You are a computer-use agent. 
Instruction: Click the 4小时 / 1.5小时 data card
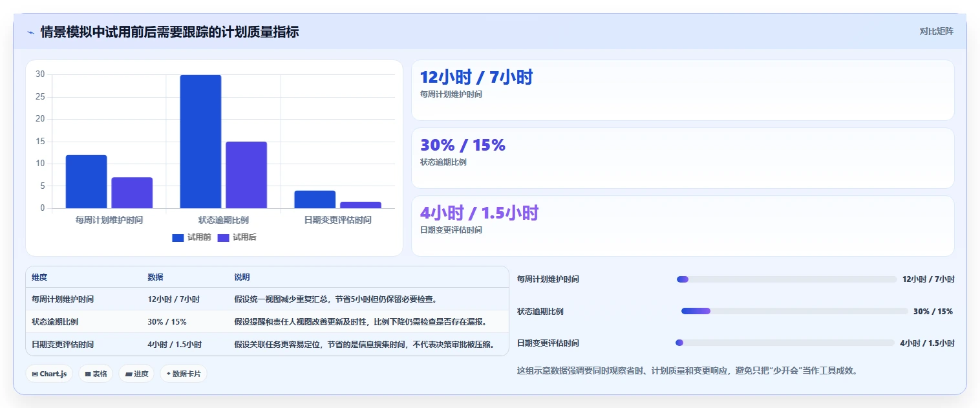(x=683, y=226)
